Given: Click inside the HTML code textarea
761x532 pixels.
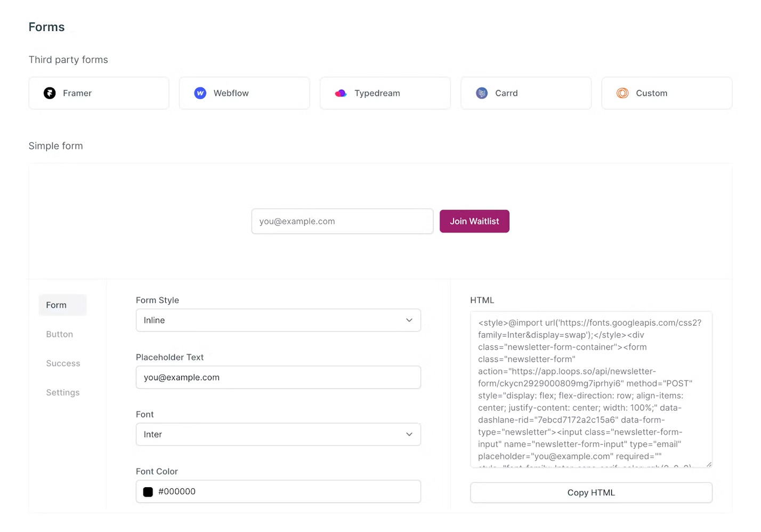Looking at the screenshot, I should (590, 390).
